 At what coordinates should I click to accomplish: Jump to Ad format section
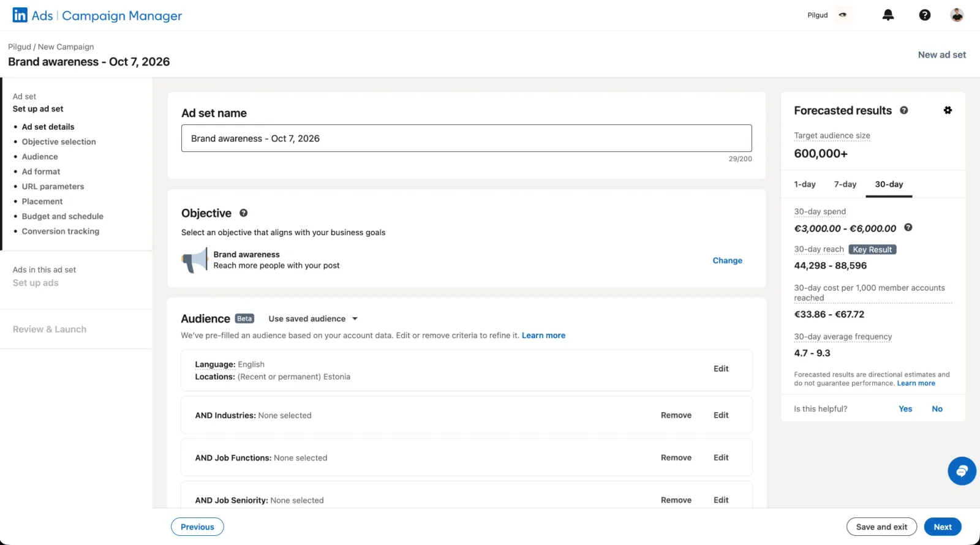pyautogui.click(x=41, y=171)
